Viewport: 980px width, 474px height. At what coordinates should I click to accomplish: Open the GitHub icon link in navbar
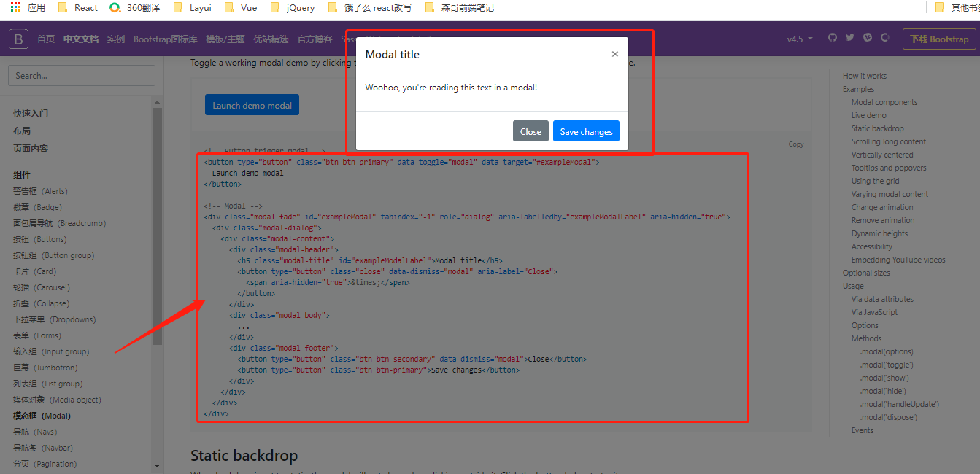(833, 37)
